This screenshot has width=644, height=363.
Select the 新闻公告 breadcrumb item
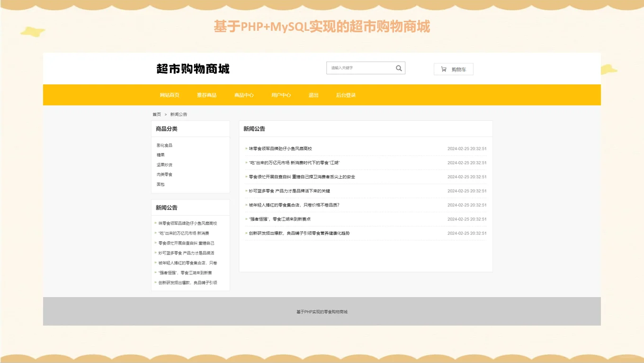point(179,114)
